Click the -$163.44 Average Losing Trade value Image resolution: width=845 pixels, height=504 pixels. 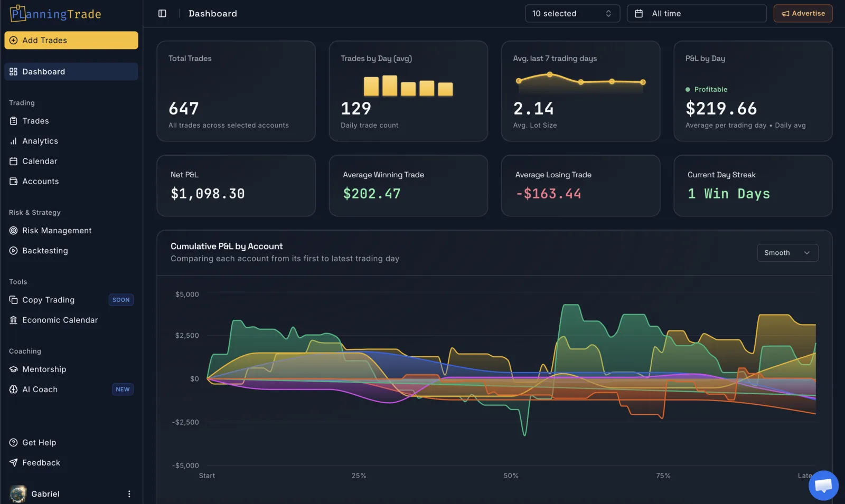click(x=548, y=194)
